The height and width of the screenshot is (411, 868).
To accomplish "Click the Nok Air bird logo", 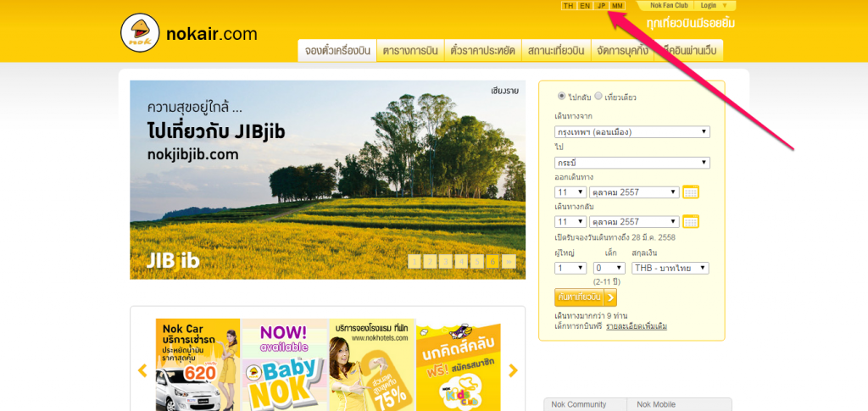I will (140, 33).
